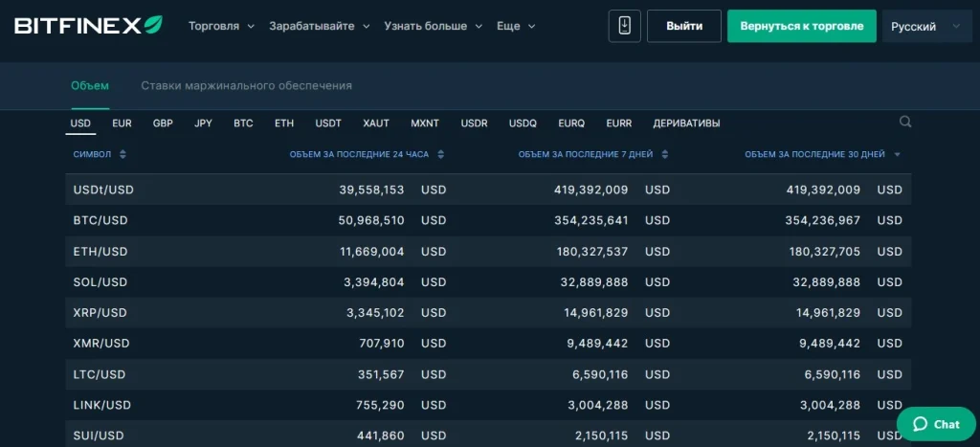
Task: Expand the Зарабатывайте menu
Action: point(320,26)
